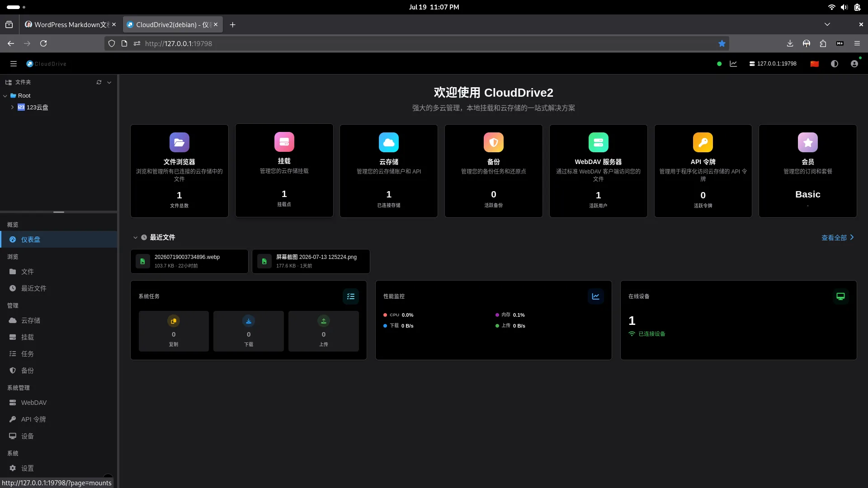Click 查看全部 link
Screen dimensions: 868x488
pyautogui.click(x=838, y=238)
